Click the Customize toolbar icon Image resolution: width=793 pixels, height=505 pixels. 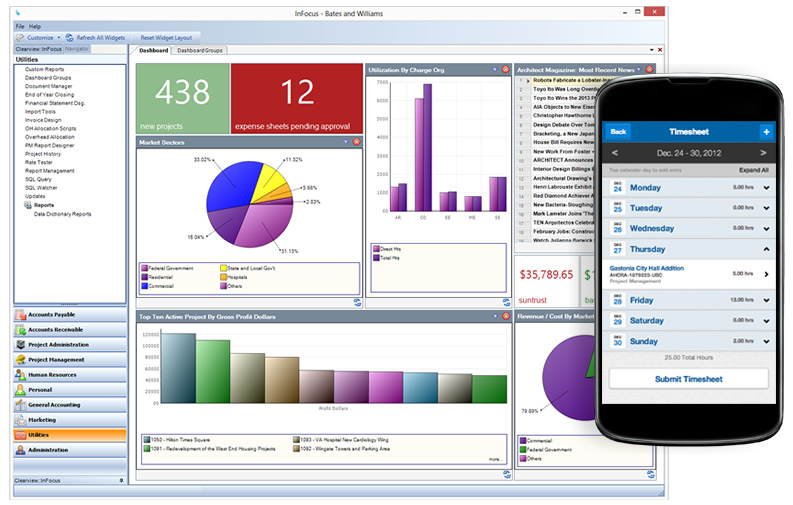[20, 37]
